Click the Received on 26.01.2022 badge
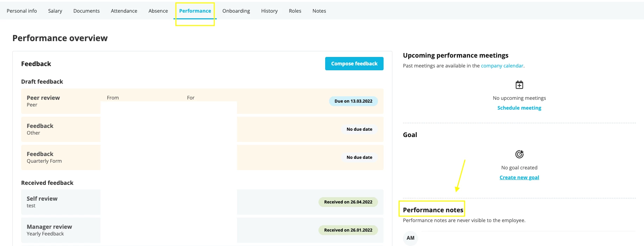Screen dimensions: 644x246 [348, 230]
